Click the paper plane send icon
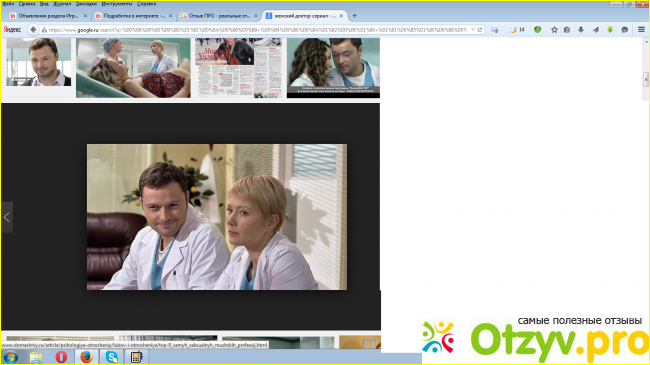The width and height of the screenshot is (650, 365). tap(596, 30)
